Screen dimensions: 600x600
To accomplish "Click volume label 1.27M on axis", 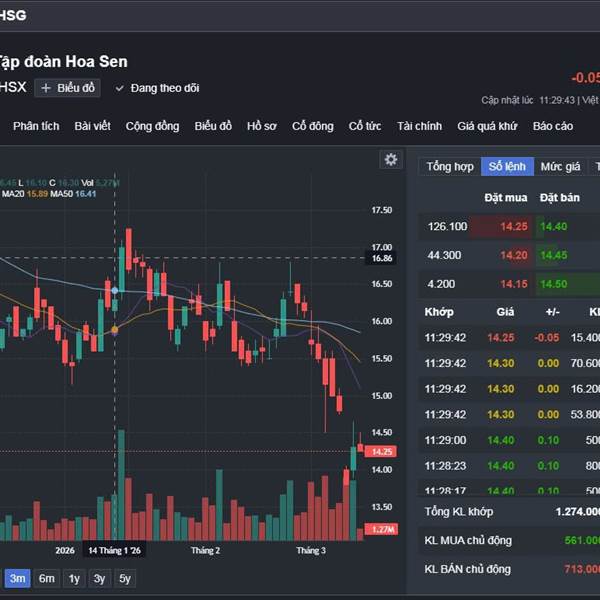I will [382, 530].
